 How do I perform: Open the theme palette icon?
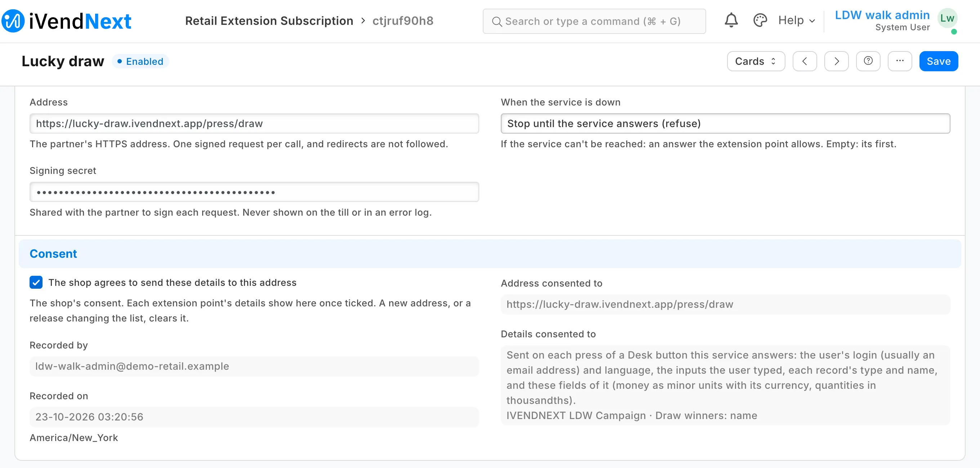pos(760,21)
